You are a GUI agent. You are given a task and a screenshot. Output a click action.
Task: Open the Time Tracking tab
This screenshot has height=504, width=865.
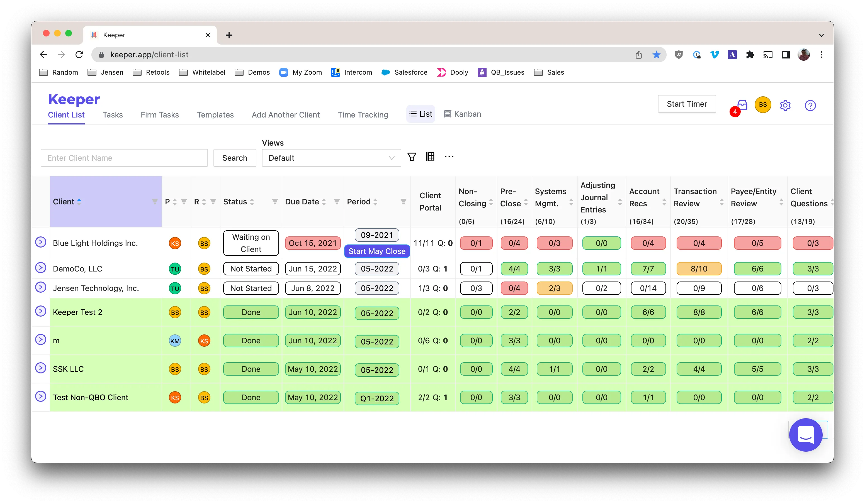tap(363, 115)
